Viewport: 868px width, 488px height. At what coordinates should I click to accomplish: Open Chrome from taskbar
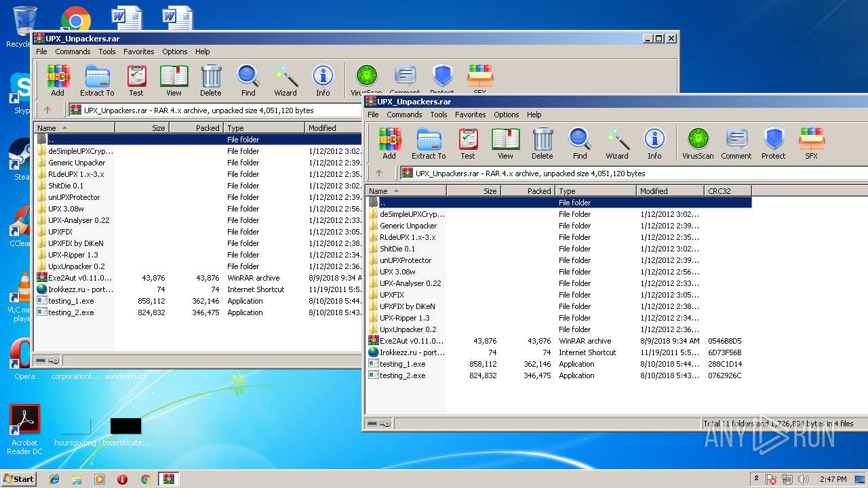[145, 479]
